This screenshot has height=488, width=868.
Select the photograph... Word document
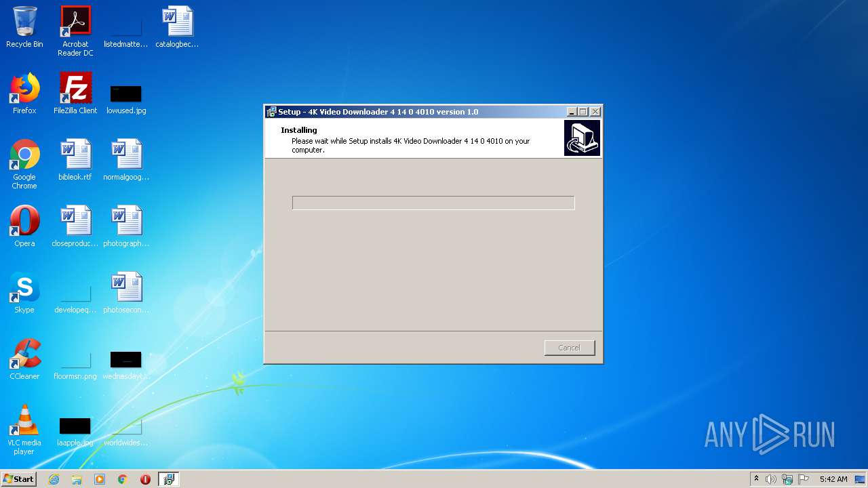pyautogui.click(x=126, y=226)
